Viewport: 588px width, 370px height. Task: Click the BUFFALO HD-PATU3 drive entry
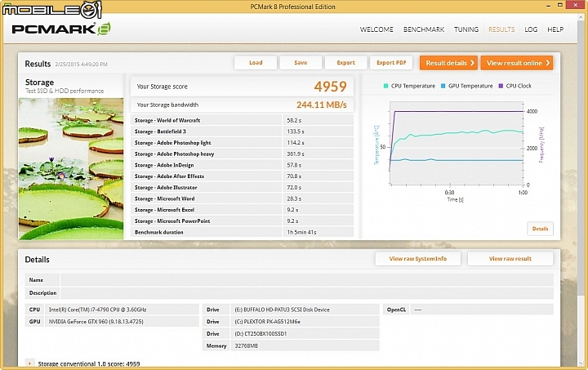tap(305, 310)
